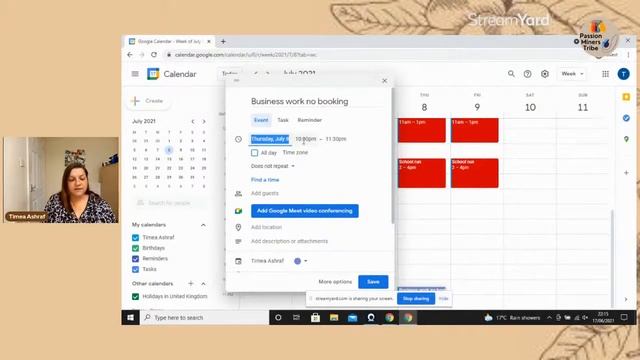The image size is (640, 360).
Task: Switch to the Task tab
Action: [283, 120]
